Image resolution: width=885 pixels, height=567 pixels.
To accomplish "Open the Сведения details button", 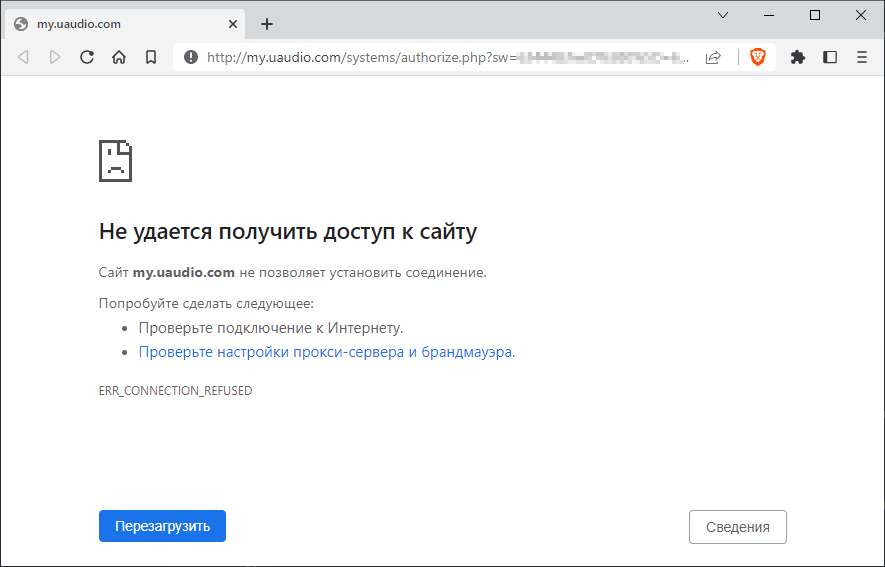I will coord(738,527).
